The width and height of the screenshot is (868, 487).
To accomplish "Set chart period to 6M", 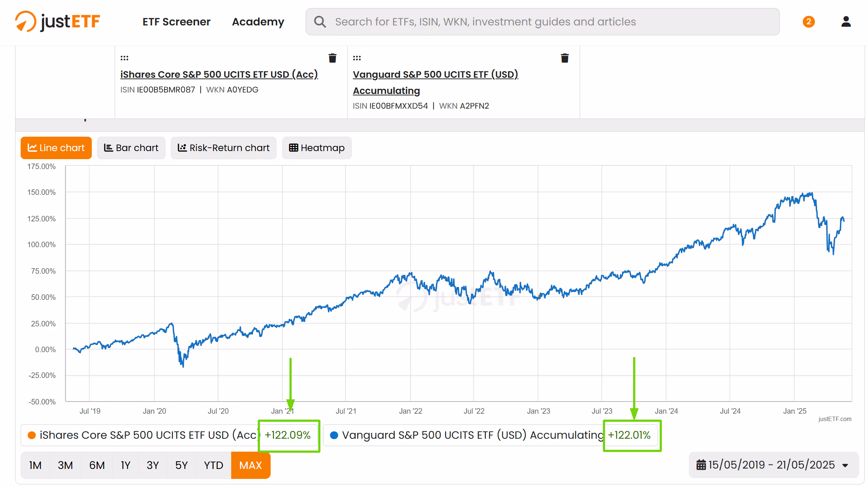I will point(97,465).
